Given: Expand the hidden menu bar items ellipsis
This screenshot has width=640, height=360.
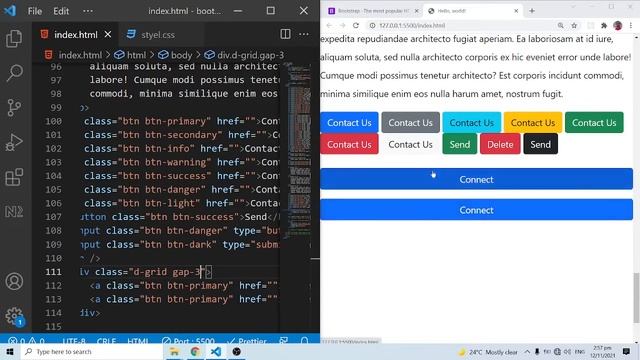Looking at the screenshot, I should (88, 11).
